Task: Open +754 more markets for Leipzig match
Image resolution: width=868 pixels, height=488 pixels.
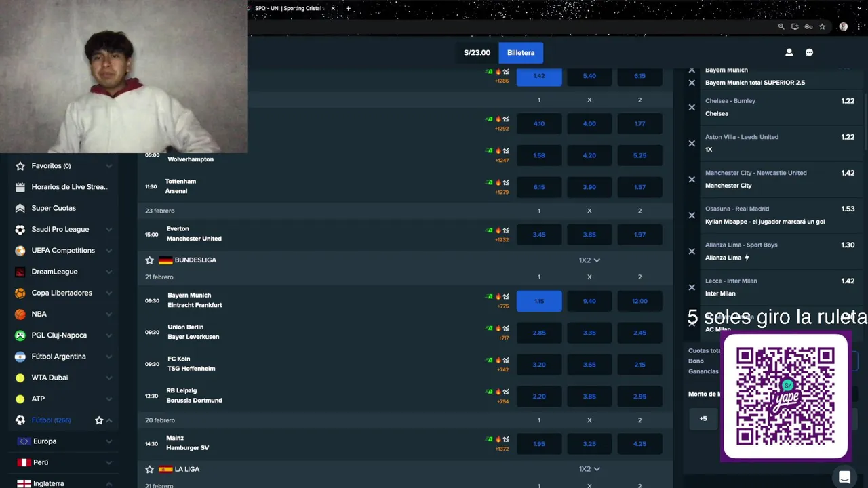Action: pos(502,401)
